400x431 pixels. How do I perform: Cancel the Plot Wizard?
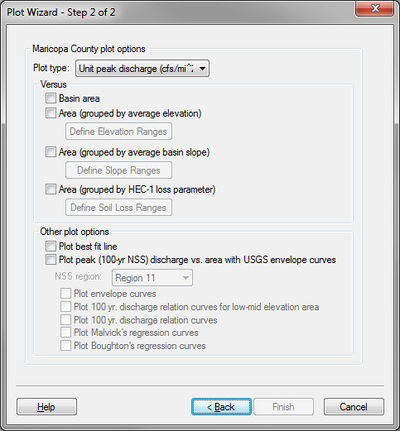tap(354, 407)
